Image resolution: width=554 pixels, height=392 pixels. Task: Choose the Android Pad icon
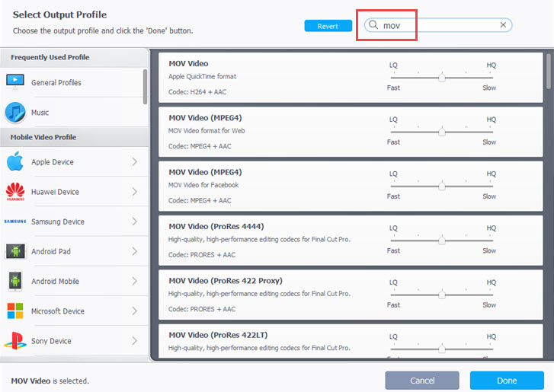tap(15, 251)
